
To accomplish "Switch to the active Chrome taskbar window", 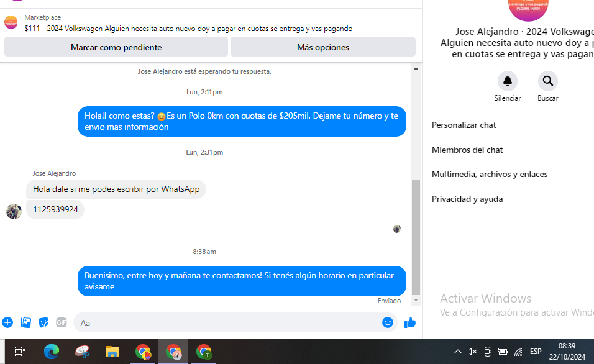I will click(x=173, y=352).
